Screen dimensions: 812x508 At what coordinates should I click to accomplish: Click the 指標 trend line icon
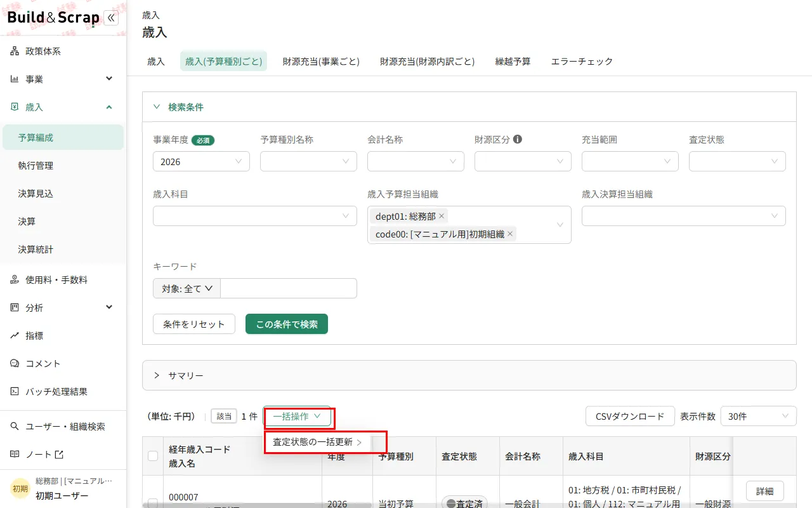[x=15, y=336]
